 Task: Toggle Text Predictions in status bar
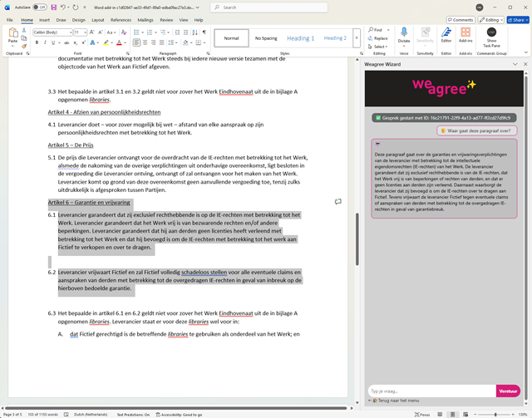coord(133,415)
